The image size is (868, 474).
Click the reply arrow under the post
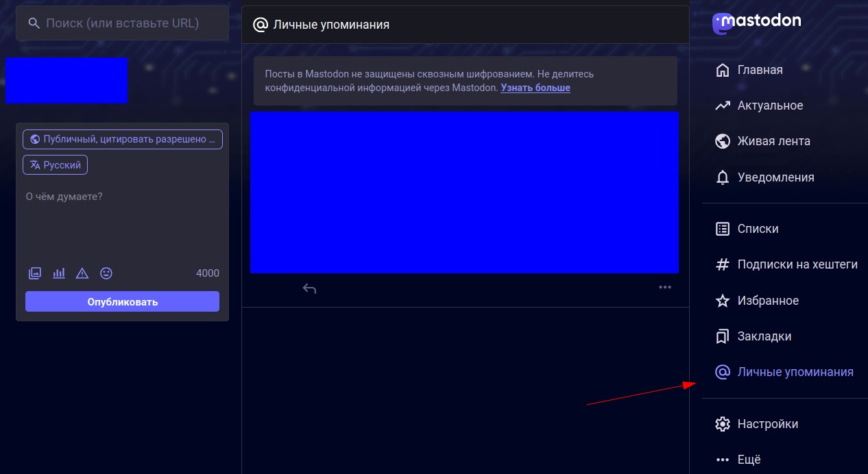(309, 288)
